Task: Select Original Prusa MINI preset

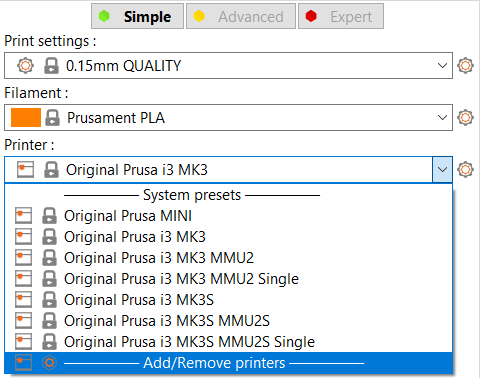Action: 228,216
